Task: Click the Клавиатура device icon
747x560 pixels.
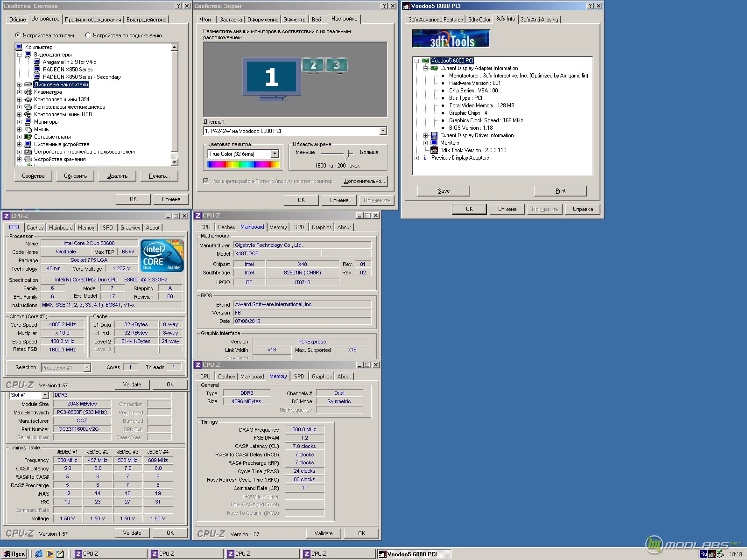Action: pos(28,92)
